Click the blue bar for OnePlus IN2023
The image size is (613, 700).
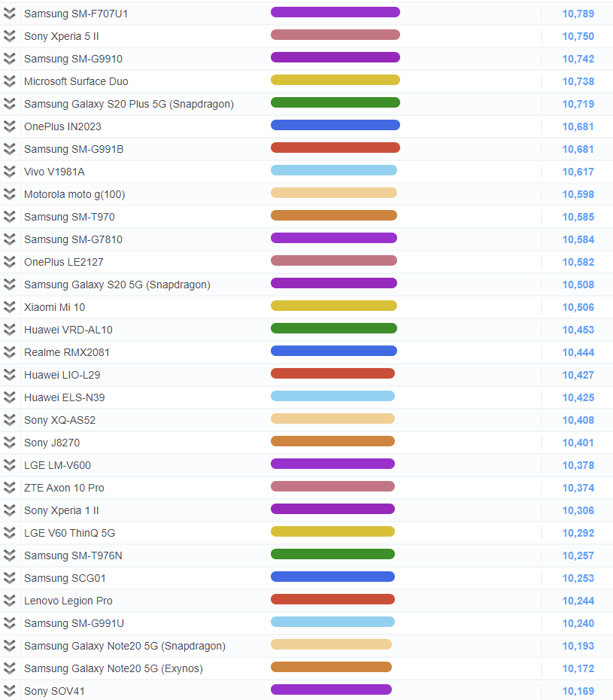pos(335,125)
